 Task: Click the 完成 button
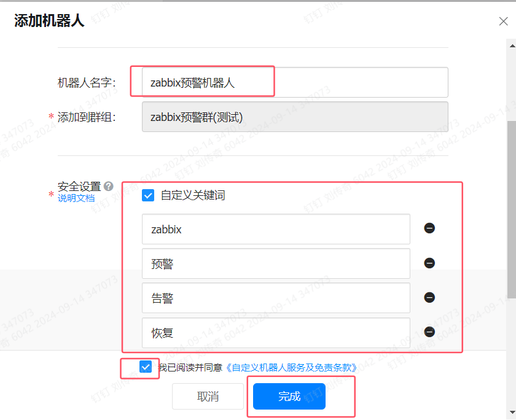click(x=289, y=396)
